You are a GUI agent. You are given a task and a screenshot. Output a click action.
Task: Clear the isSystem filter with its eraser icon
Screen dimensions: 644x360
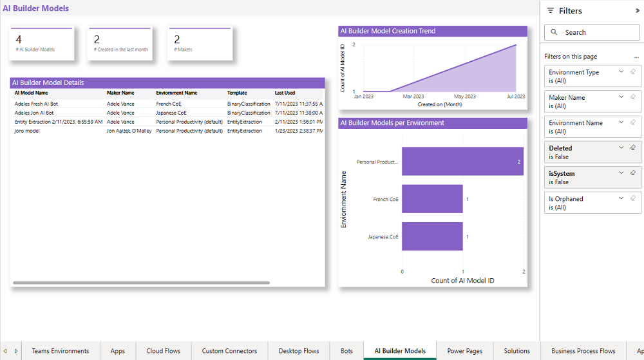coord(633,173)
